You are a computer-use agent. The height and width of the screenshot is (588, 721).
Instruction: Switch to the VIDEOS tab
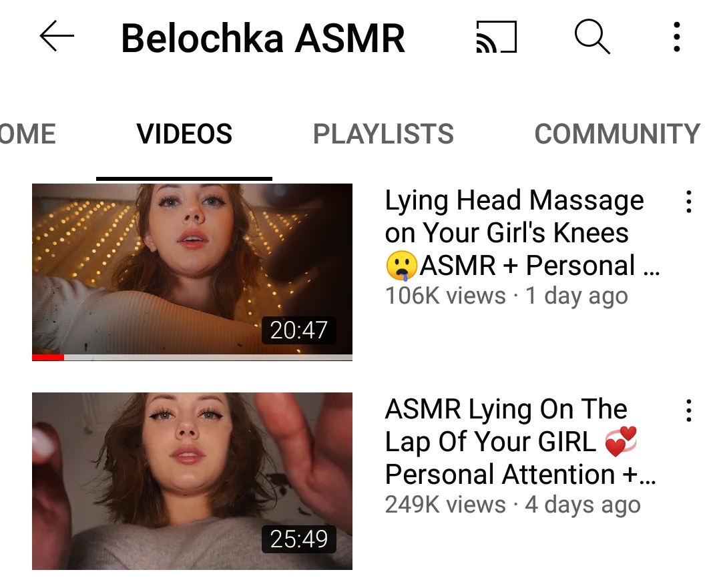click(x=184, y=133)
